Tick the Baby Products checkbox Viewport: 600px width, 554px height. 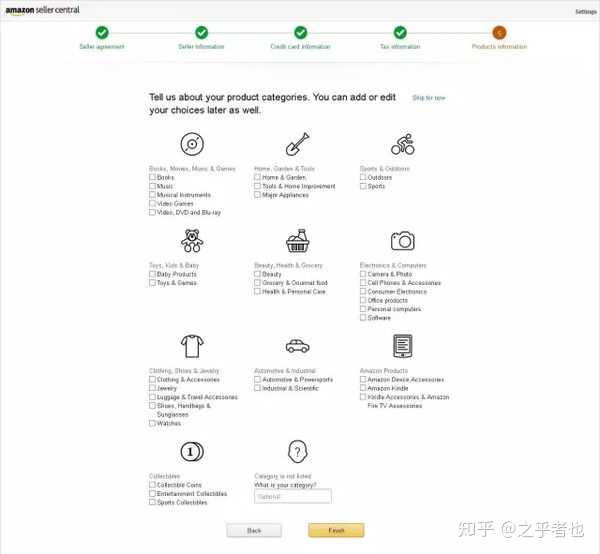point(152,274)
